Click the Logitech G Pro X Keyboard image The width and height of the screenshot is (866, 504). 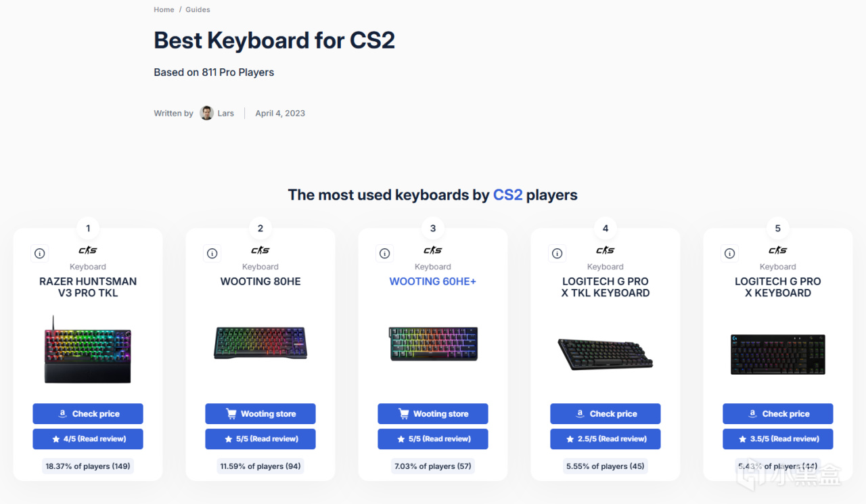pyautogui.click(x=778, y=354)
